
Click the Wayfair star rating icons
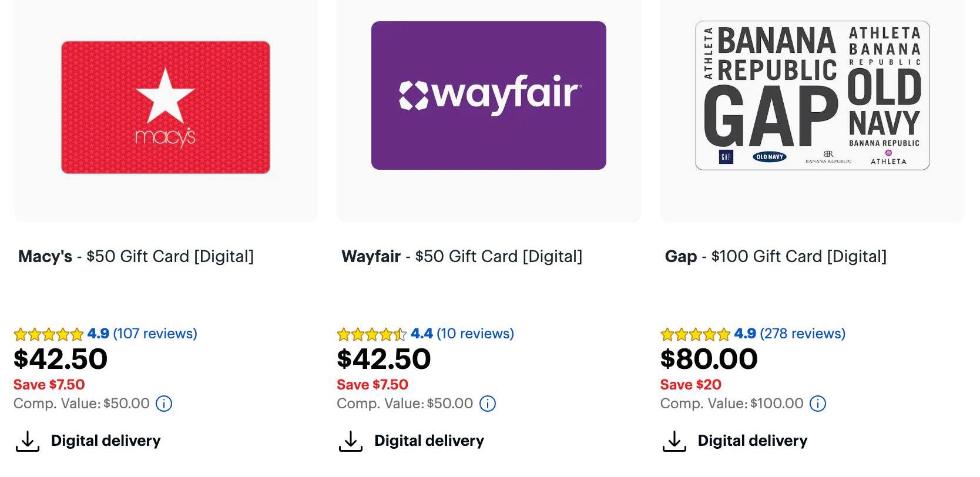click(x=371, y=334)
